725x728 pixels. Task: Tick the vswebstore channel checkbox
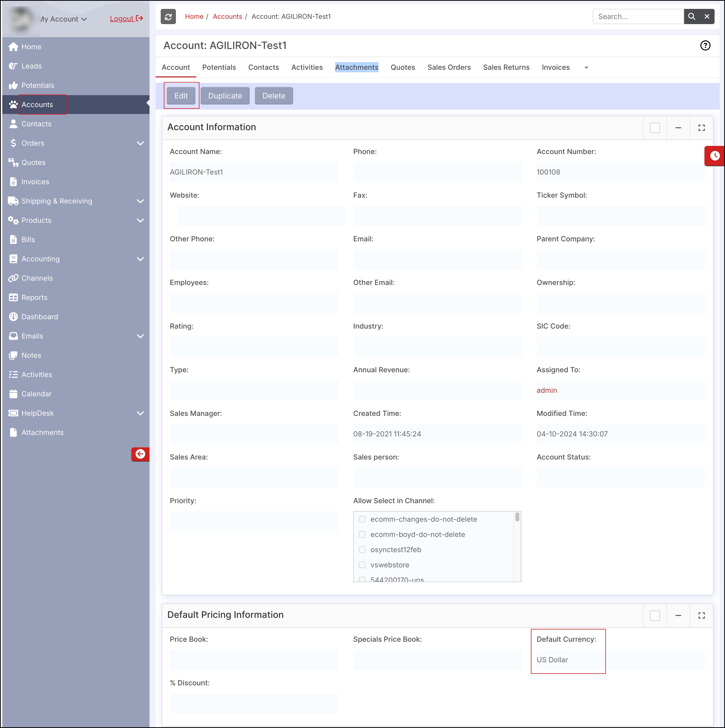362,565
